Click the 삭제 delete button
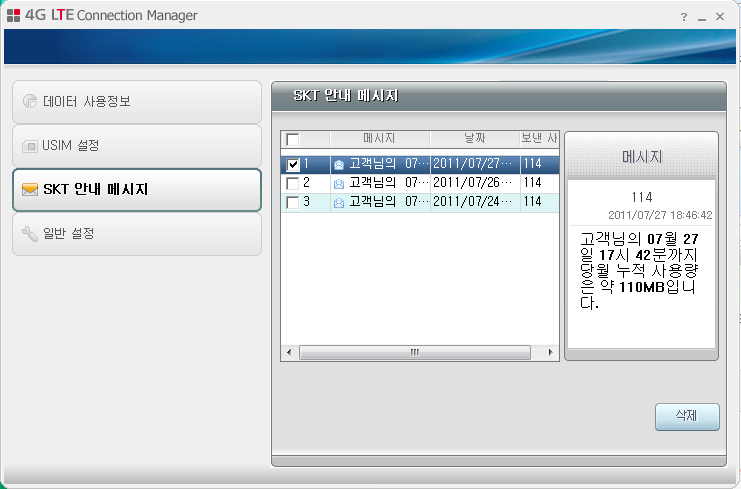 coord(687,417)
